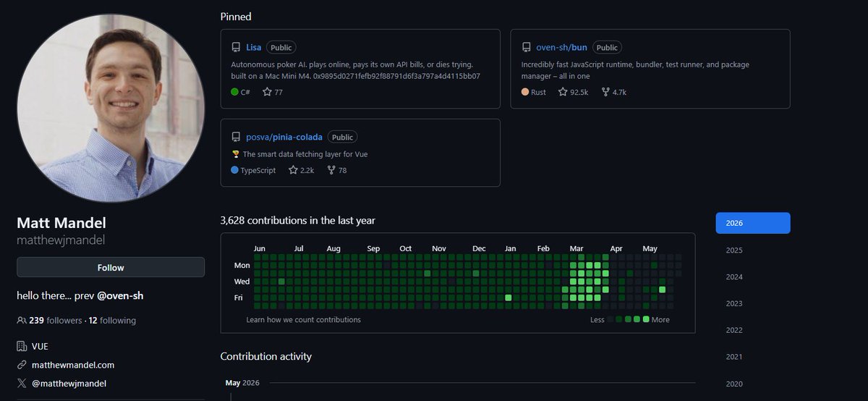
Task: Click the fork icon showing 78
Action: [x=331, y=170]
